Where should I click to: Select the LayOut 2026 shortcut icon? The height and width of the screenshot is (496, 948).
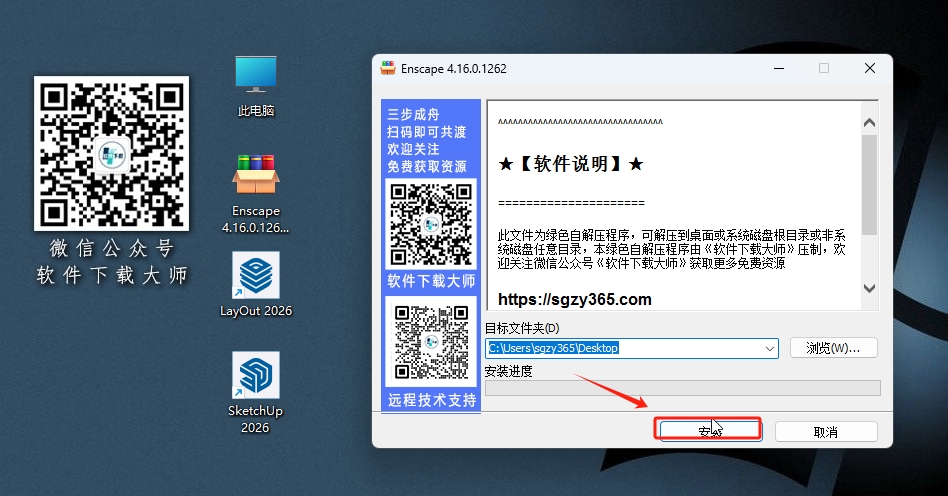256,275
